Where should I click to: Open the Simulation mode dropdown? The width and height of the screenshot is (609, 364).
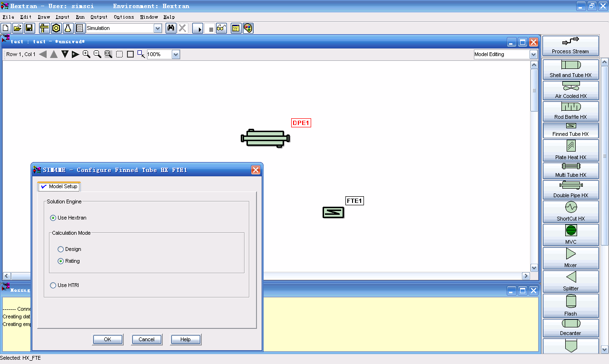[x=157, y=29]
